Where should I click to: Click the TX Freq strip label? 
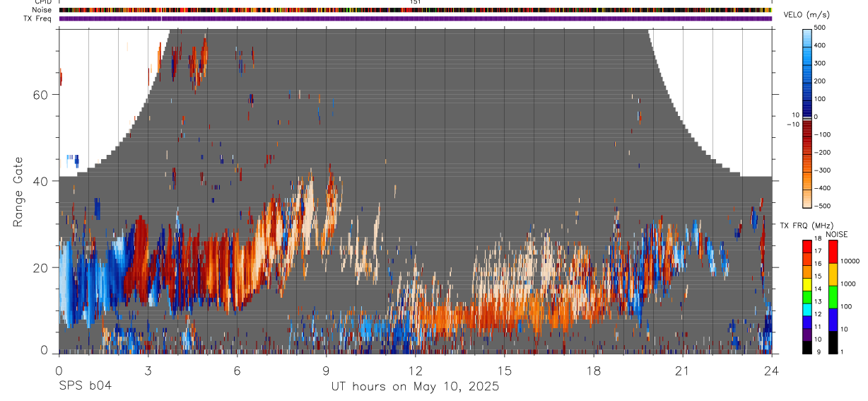pyautogui.click(x=39, y=18)
